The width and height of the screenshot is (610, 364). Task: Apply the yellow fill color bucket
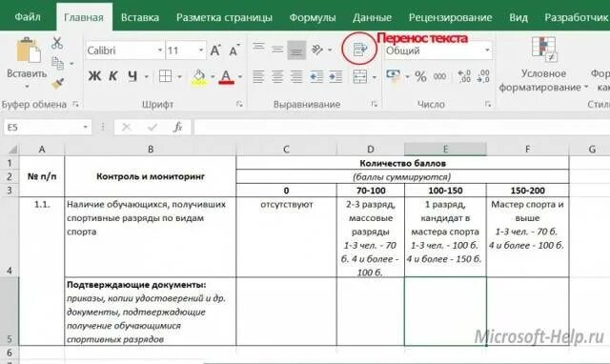[199, 77]
